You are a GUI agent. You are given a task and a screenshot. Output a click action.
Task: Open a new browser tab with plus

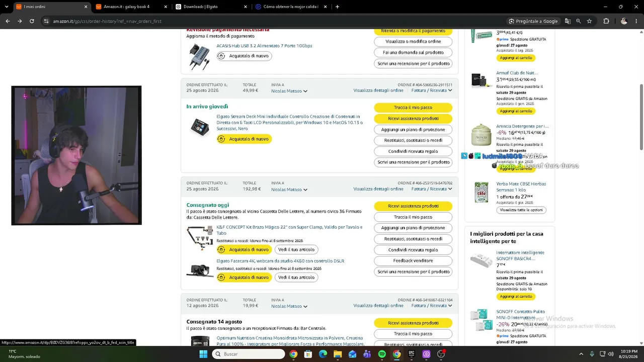pos(337,7)
